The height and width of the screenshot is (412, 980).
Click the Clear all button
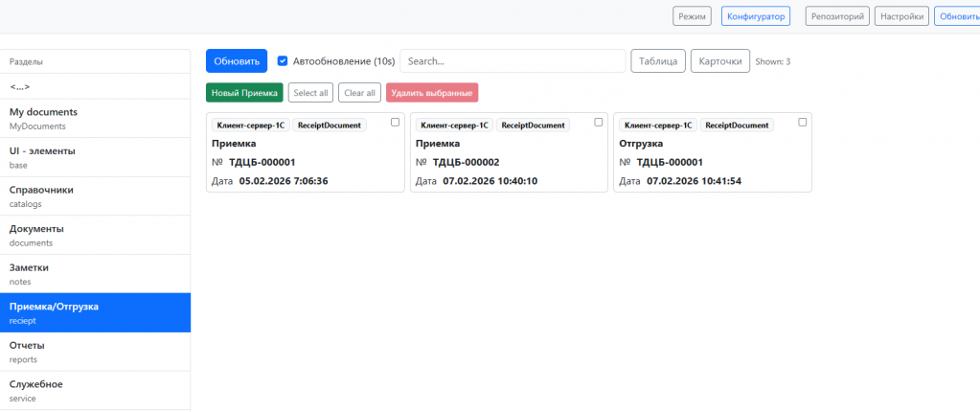(359, 93)
